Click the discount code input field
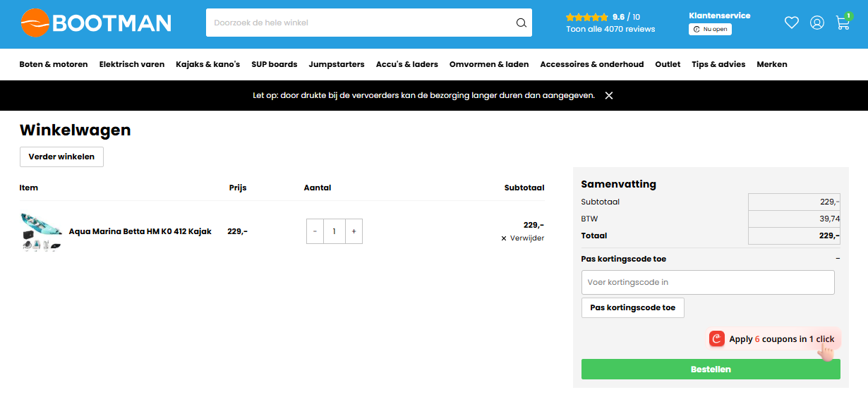This screenshot has height=397, width=868. pyautogui.click(x=707, y=282)
